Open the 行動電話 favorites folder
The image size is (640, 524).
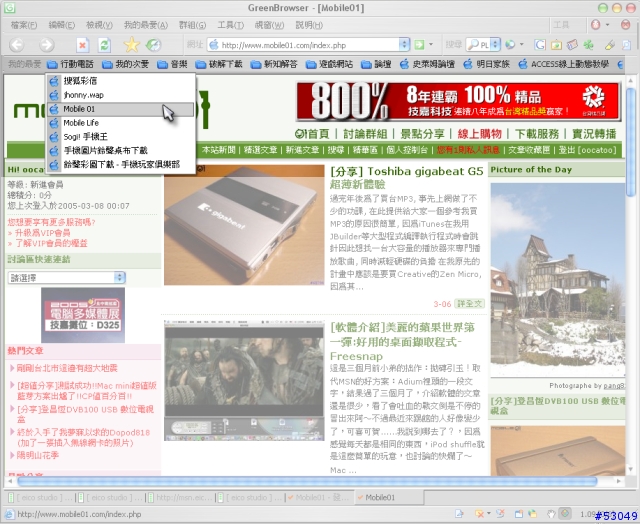[70, 64]
